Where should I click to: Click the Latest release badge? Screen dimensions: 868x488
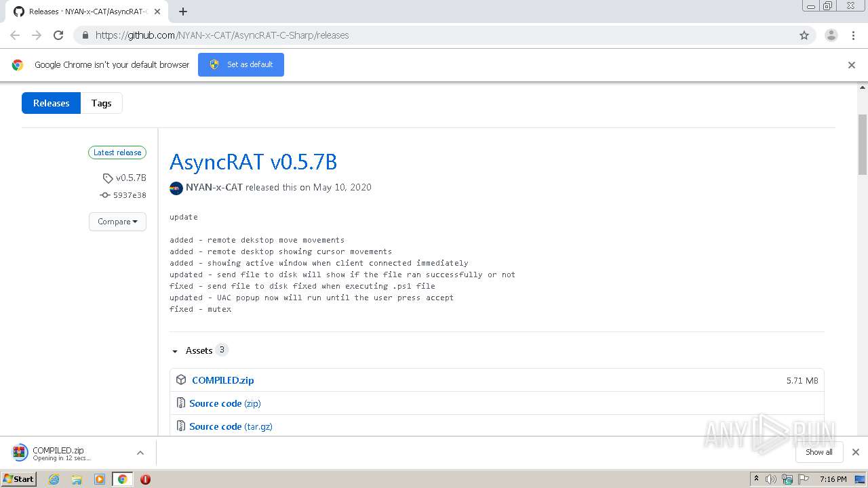click(x=117, y=152)
